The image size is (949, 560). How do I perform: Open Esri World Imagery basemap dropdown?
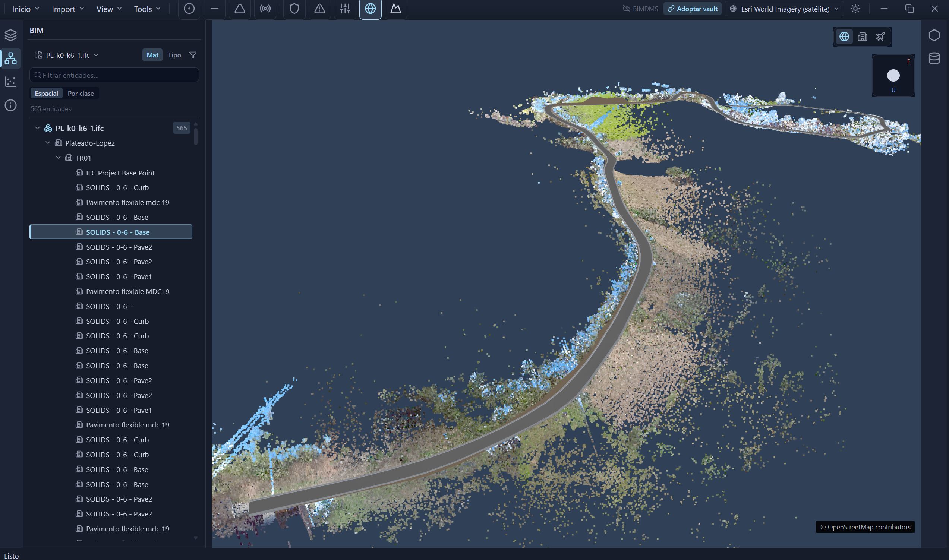pos(784,9)
